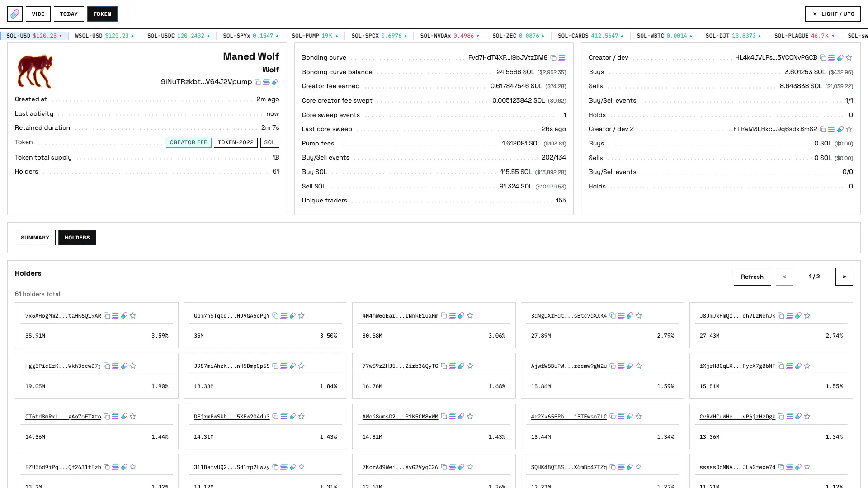
Task: Copy Creator / dev address HL4k4JVLPs
Action: pyautogui.click(x=823, y=58)
